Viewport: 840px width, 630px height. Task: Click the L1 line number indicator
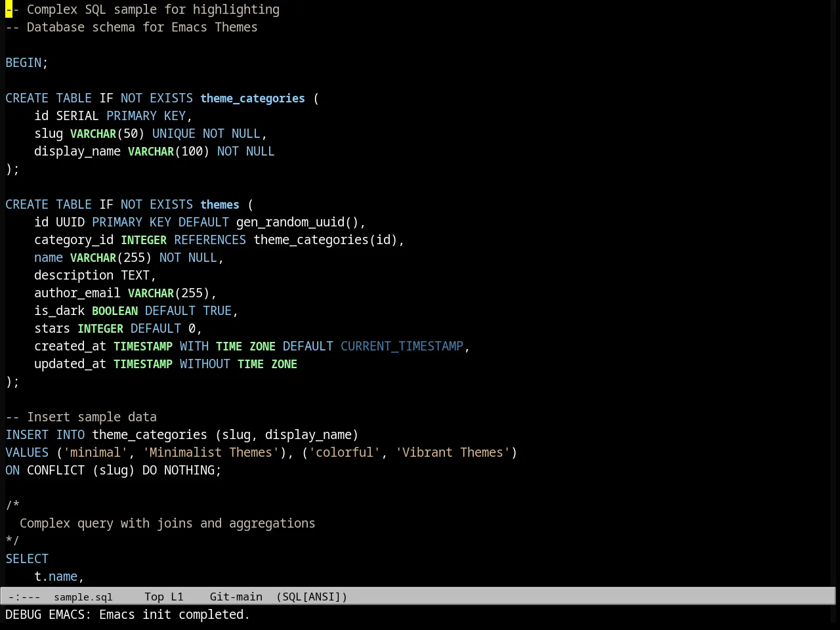177,597
